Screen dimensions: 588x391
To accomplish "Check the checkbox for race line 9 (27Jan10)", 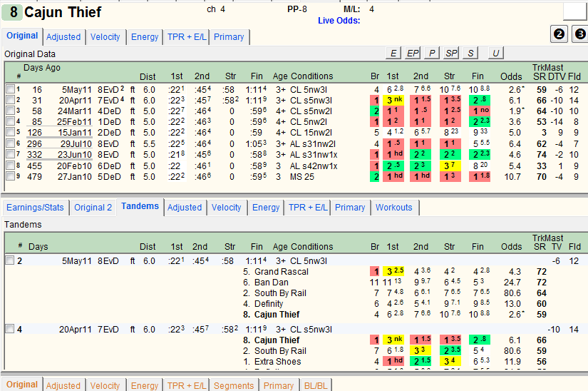I will point(10,176).
